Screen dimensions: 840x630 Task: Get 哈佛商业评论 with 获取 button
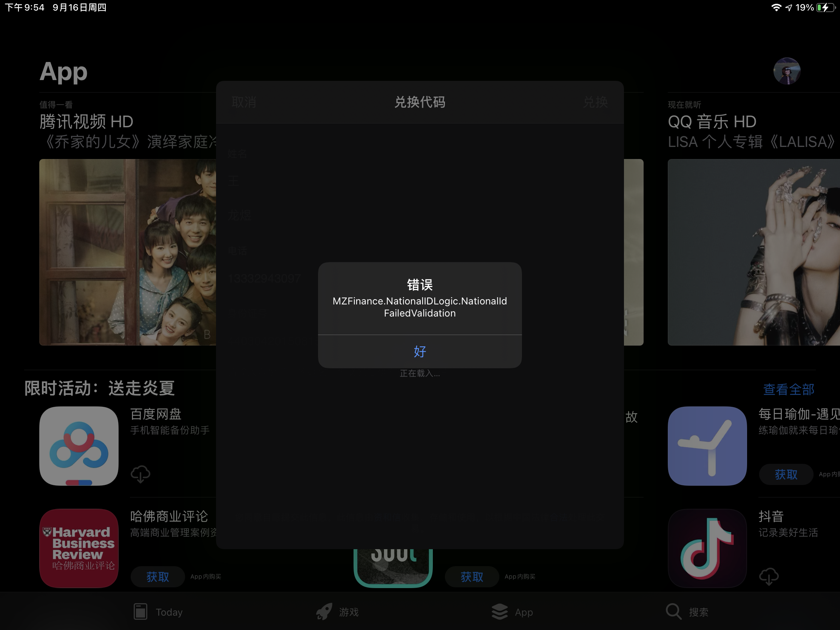(x=157, y=576)
